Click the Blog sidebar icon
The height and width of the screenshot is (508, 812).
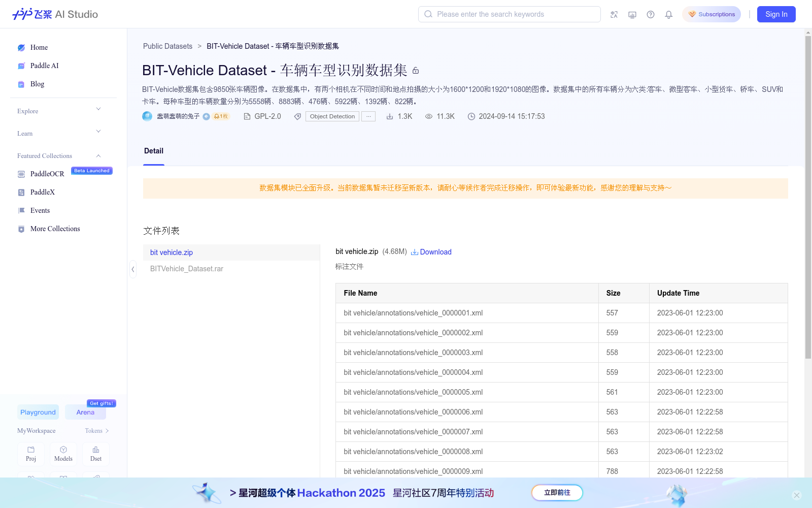click(x=21, y=84)
